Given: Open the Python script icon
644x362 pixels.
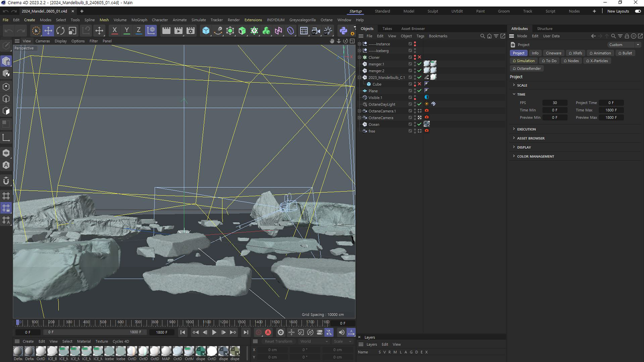Looking at the screenshot, I should coord(343,31).
